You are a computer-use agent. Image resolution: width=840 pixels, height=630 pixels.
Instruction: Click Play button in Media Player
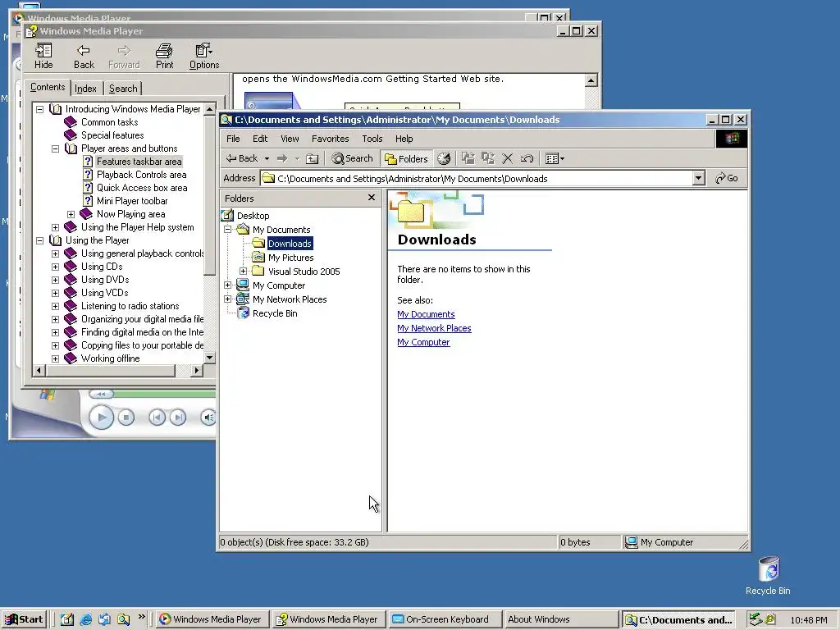(x=101, y=418)
